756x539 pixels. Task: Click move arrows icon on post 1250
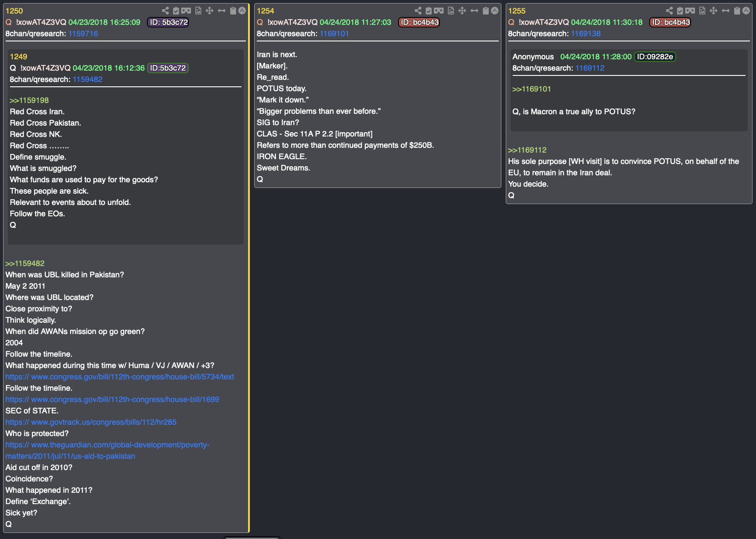210,11
